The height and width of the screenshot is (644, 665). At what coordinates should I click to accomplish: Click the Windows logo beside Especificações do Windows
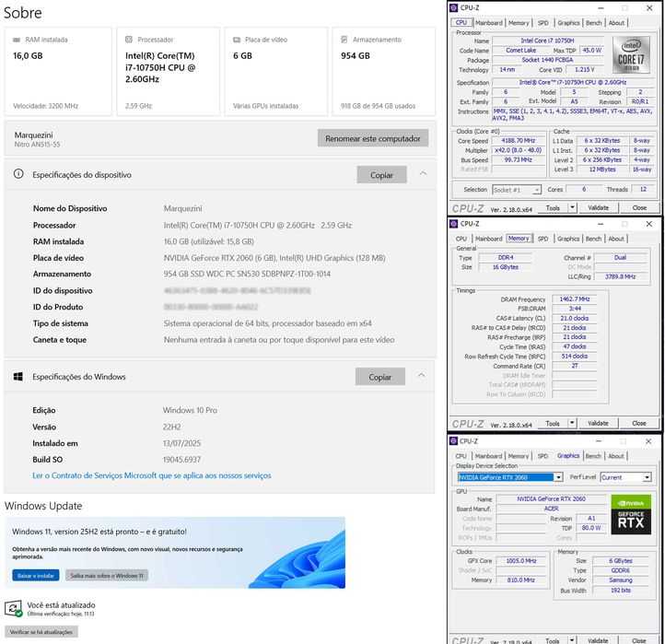(x=18, y=376)
